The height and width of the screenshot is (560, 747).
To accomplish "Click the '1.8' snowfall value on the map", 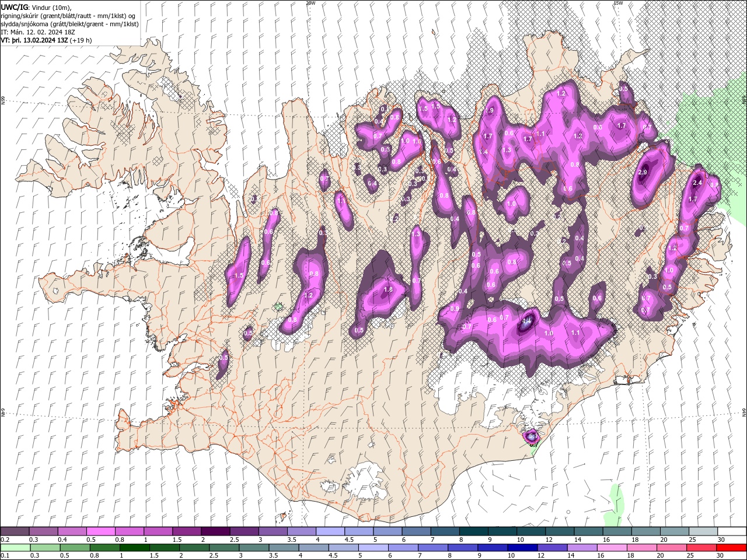I will pos(388,289).
